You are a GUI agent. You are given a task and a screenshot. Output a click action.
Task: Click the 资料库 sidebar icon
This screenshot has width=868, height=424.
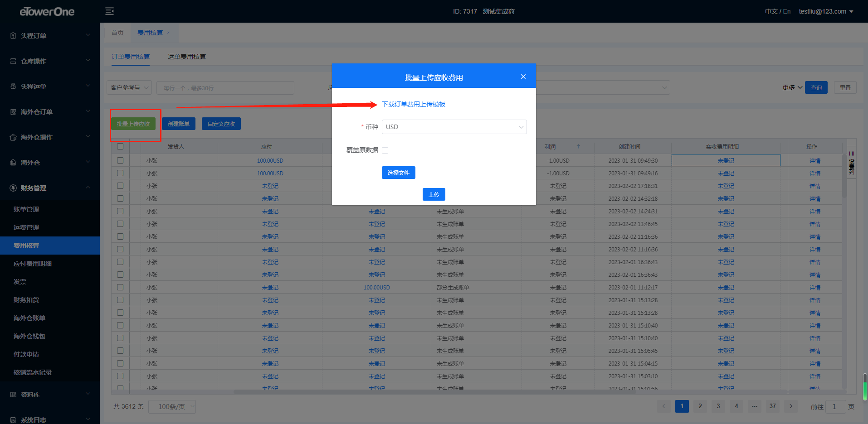pyautogui.click(x=13, y=395)
